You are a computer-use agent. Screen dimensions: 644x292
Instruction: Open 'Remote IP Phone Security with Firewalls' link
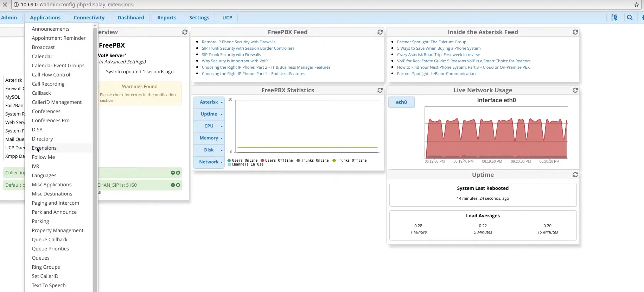pyautogui.click(x=238, y=42)
